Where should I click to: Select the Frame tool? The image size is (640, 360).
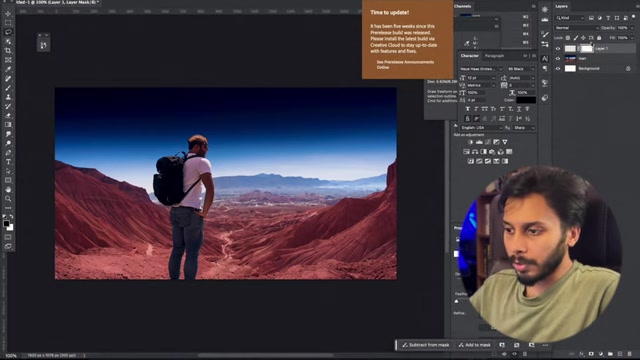[x=8, y=60]
